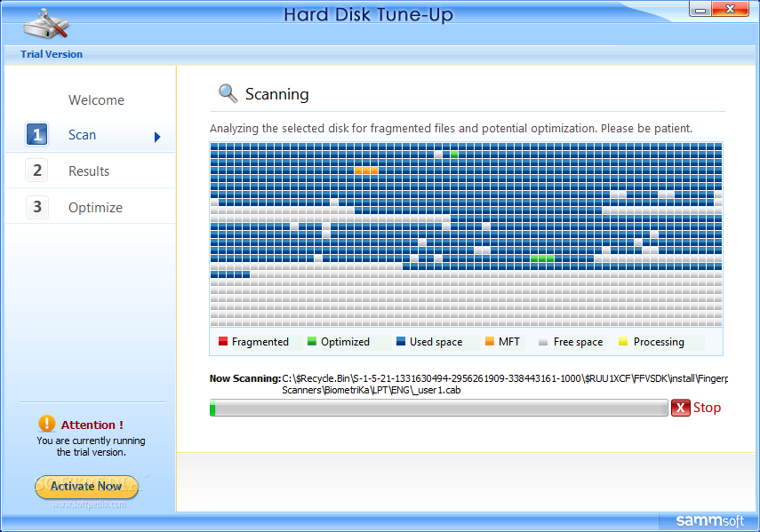Click the Attention ! heading text
Screen dimensions: 760x532
[x=92, y=425]
